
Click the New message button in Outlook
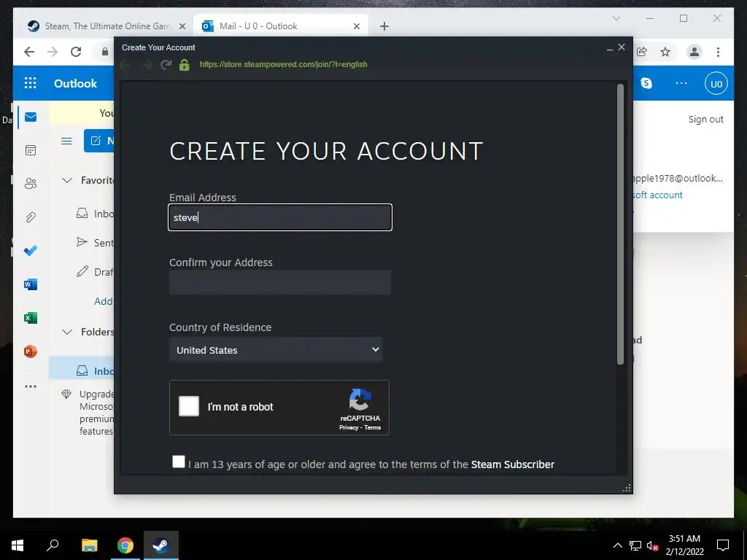point(99,141)
